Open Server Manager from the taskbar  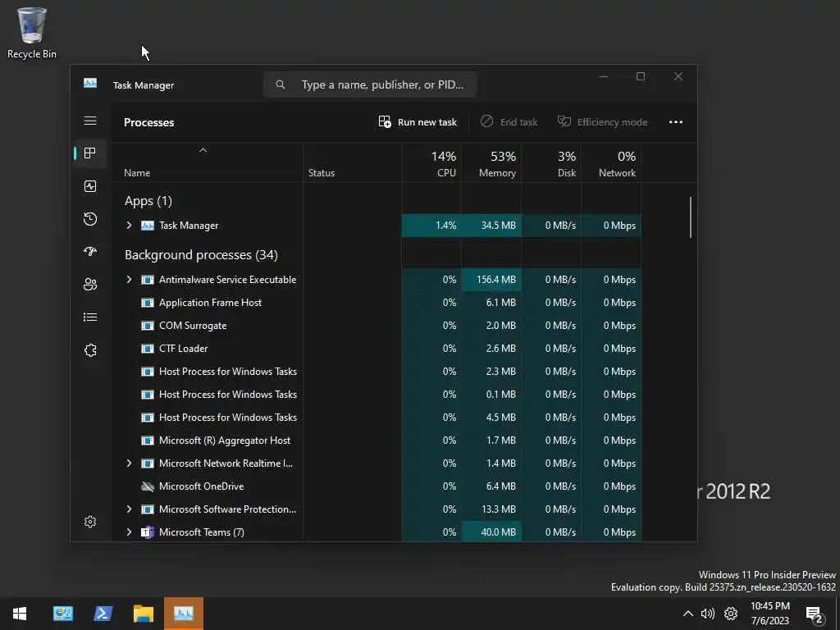pos(62,614)
